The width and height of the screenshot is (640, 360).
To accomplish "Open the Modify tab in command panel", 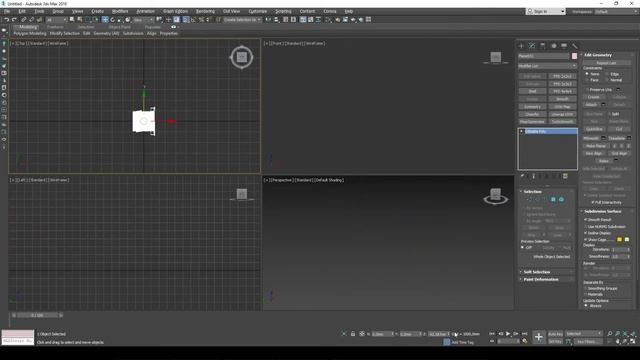I will click(532, 46).
